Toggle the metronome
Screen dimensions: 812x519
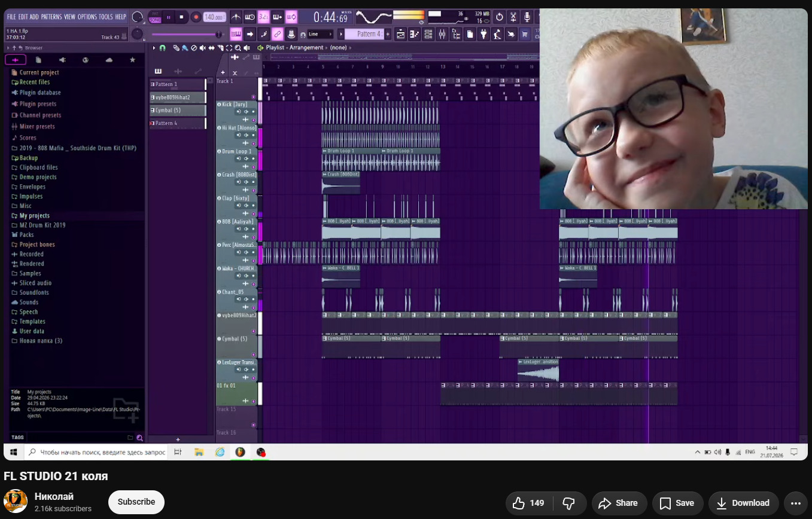click(x=235, y=17)
